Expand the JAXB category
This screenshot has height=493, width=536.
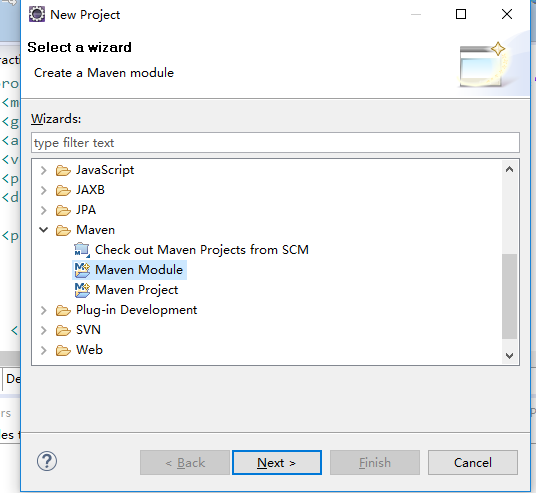click(43, 190)
